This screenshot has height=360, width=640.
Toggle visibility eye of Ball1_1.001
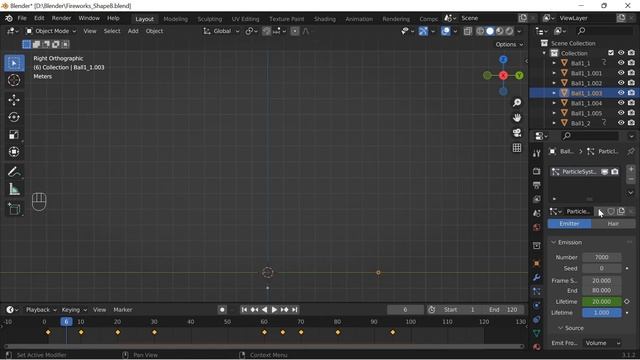[x=621, y=73]
